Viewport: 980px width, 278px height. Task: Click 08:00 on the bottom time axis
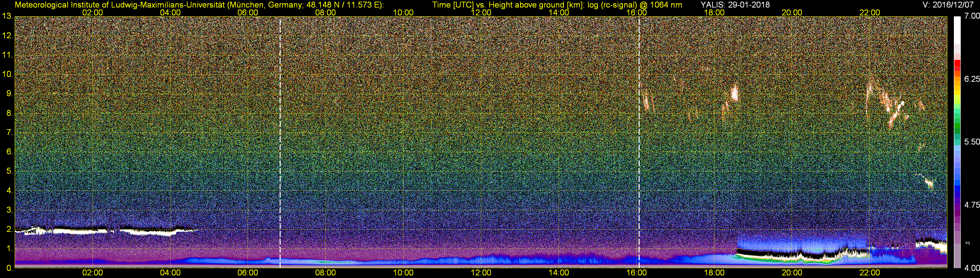[326, 273]
